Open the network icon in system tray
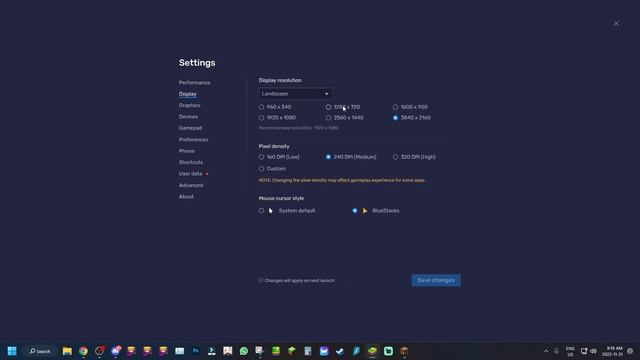 pos(584,351)
